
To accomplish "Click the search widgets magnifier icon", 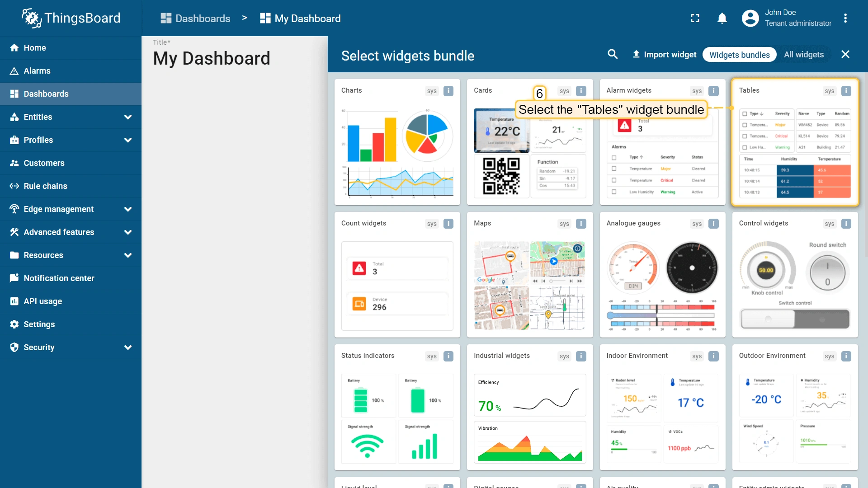I will tap(613, 54).
